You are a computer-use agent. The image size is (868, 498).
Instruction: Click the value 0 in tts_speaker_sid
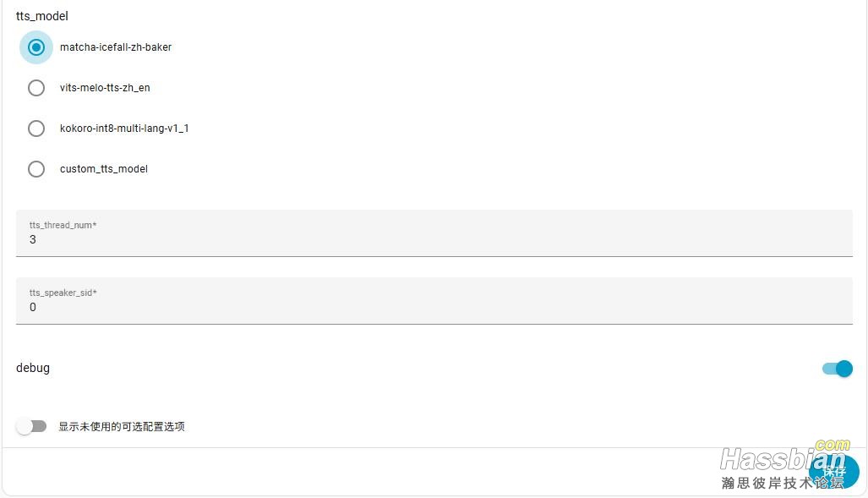point(33,308)
